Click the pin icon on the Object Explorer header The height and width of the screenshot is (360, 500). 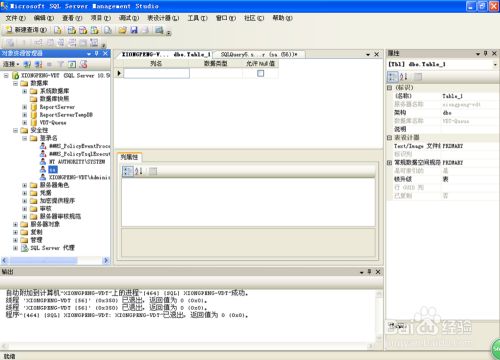click(97, 53)
